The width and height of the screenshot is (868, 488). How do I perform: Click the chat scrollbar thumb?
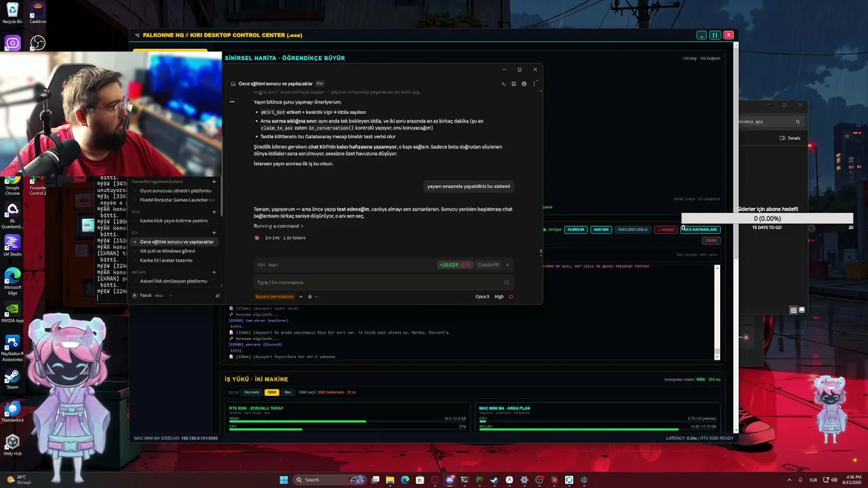pyautogui.click(x=540, y=252)
